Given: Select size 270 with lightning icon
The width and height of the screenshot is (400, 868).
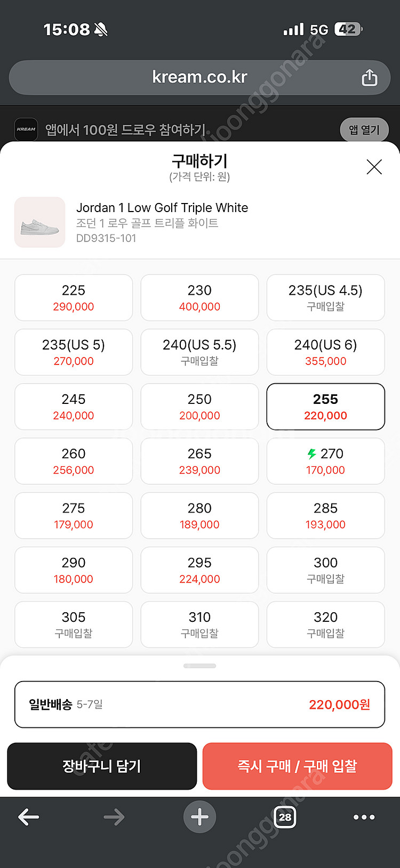Looking at the screenshot, I should [325, 461].
